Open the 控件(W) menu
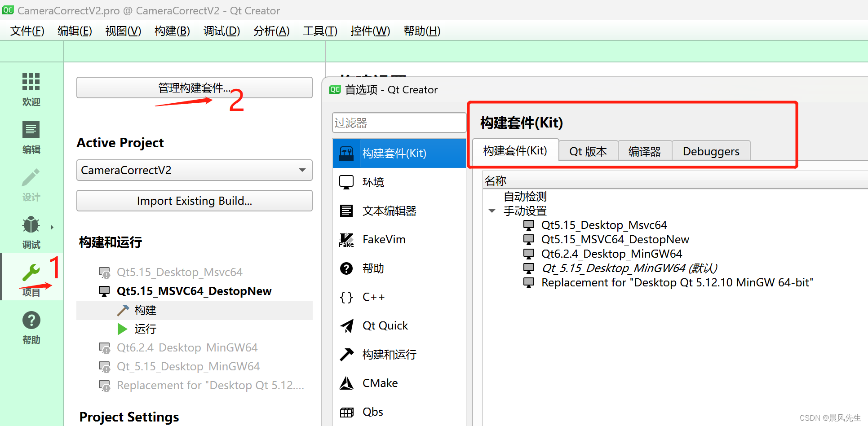Image resolution: width=868 pixels, height=426 pixels. point(370,31)
